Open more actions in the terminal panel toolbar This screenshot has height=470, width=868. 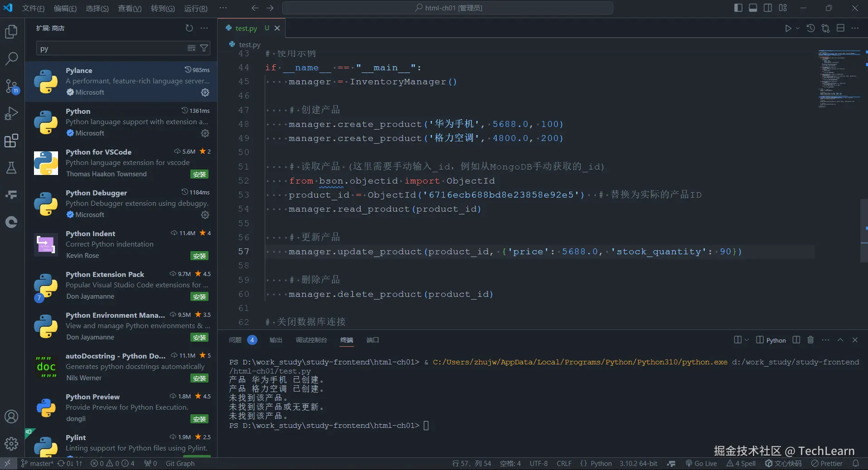[825, 340]
